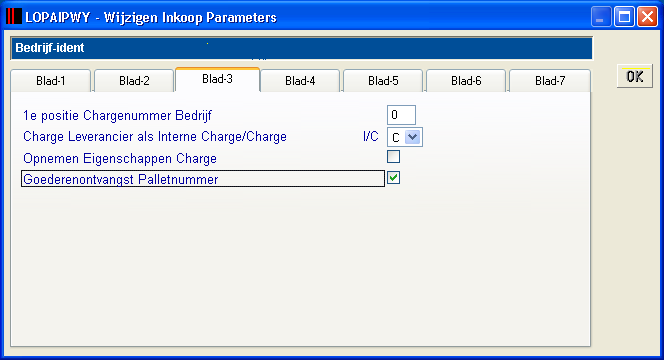Click the Opnemen Eigenschappen Charge label
Image resolution: width=664 pixels, height=360 pixels.
click(120, 158)
